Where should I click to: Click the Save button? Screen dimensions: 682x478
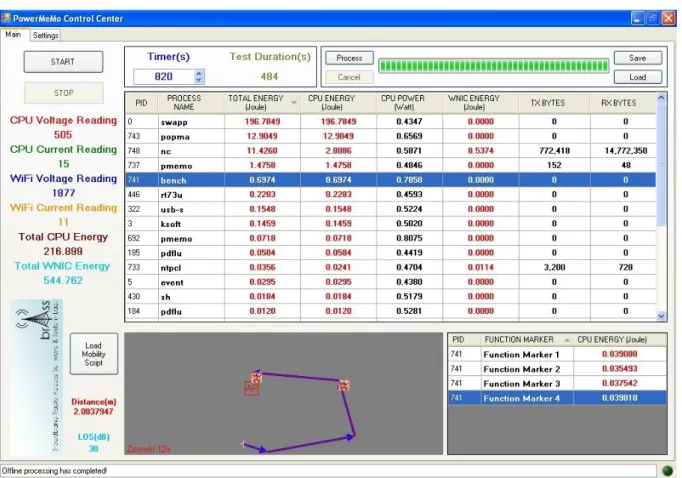click(x=638, y=58)
